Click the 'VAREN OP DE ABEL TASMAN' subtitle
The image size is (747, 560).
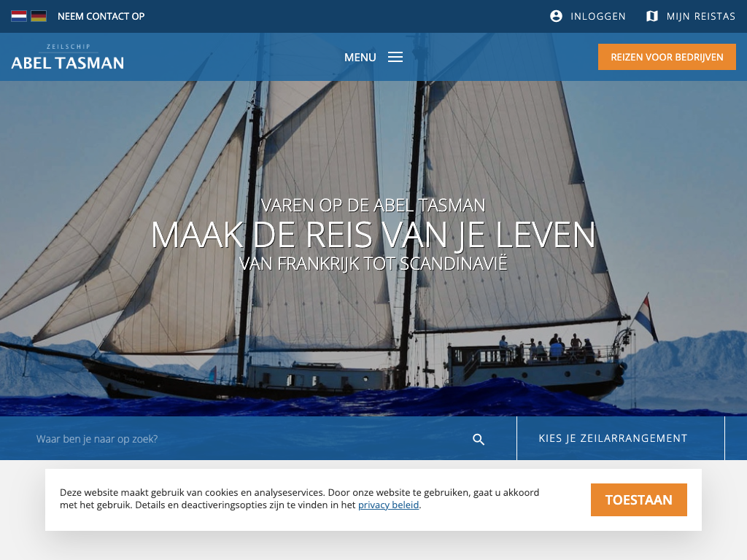point(373,205)
